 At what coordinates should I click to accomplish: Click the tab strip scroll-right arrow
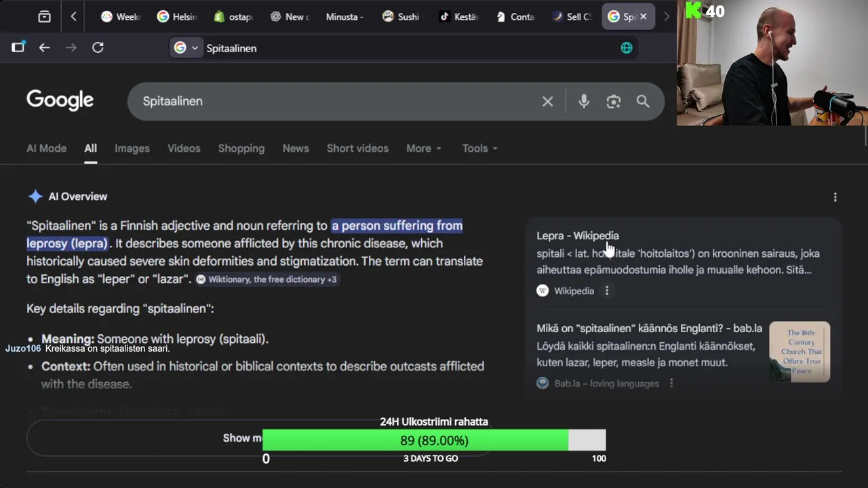[667, 17]
